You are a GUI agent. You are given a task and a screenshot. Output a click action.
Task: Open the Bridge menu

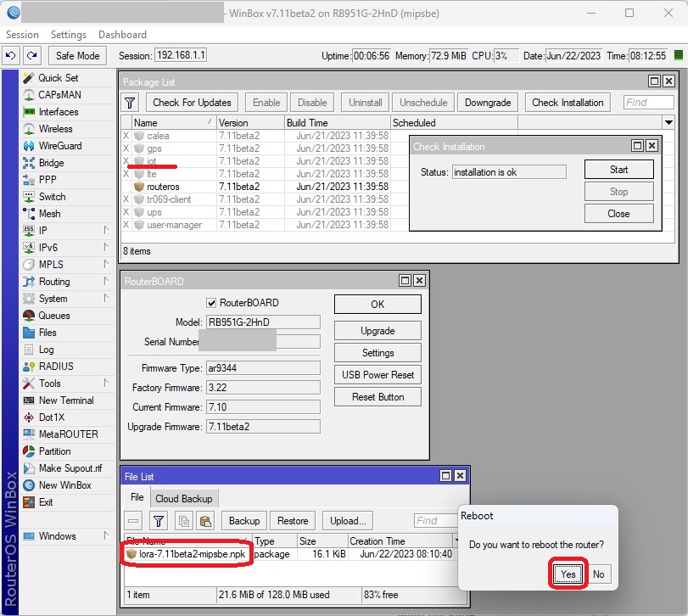(x=52, y=163)
